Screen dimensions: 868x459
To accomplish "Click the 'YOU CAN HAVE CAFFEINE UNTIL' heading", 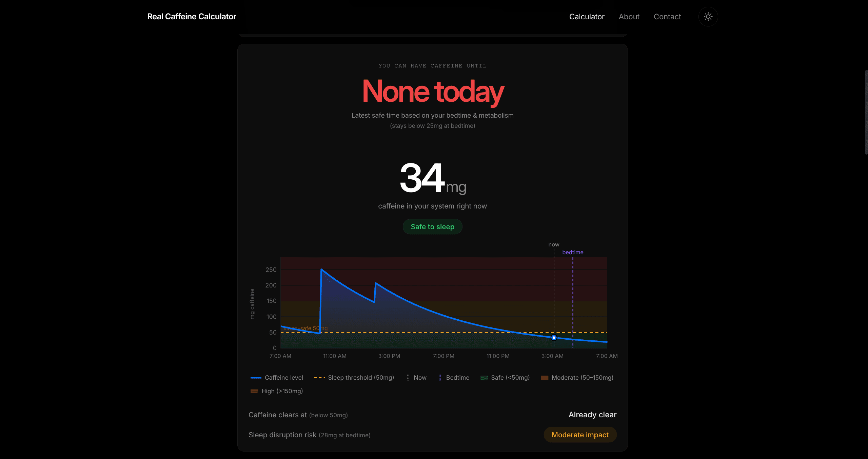I will [x=432, y=66].
